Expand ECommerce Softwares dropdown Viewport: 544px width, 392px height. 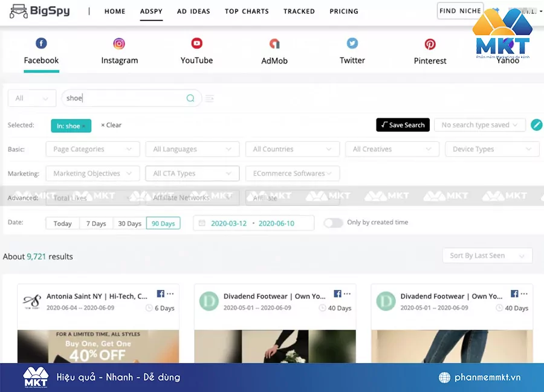point(293,173)
